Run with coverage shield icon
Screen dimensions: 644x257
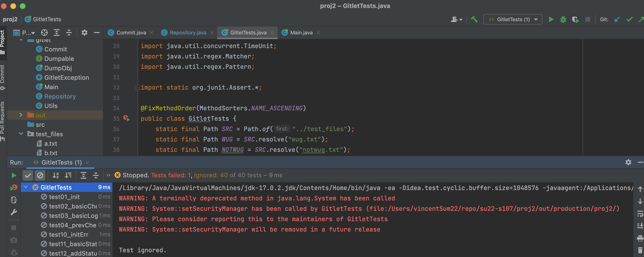click(575, 19)
